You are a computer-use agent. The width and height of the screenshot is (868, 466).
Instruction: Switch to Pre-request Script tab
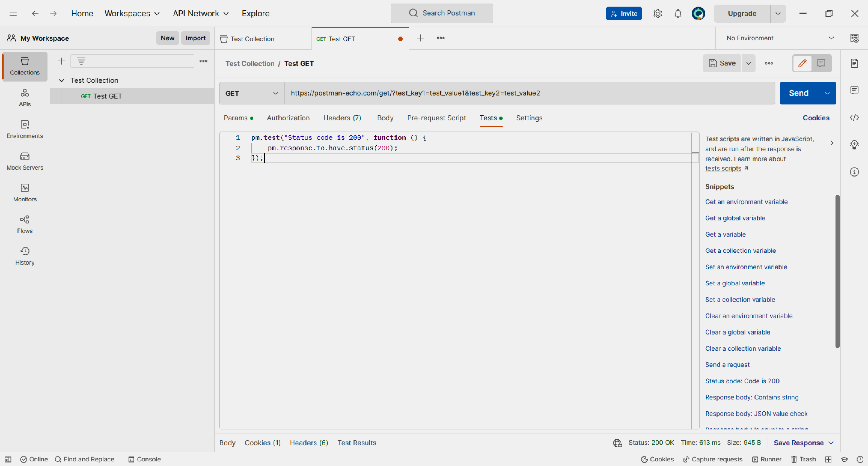(436, 118)
